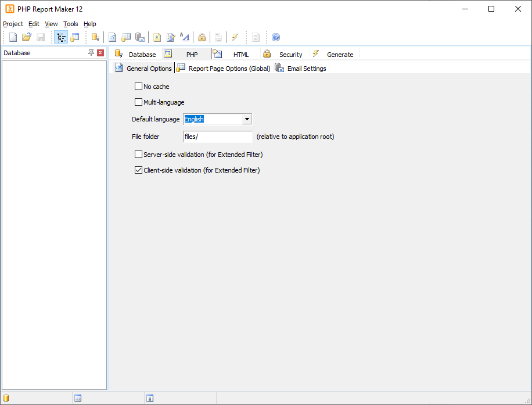Maximize the PHP Report Maker window
The height and width of the screenshot is (405, 532).
491,9
